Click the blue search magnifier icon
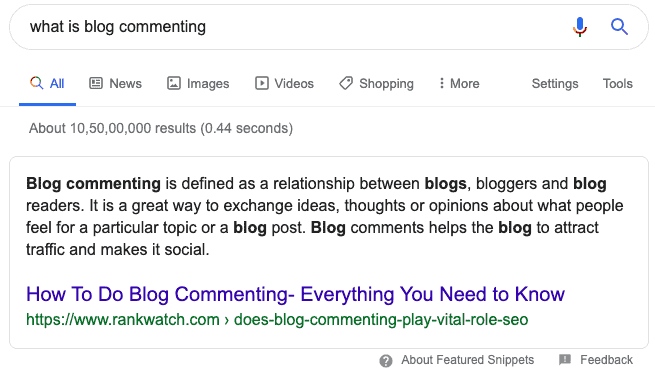 pyautogui.click(x=619, y=27)
